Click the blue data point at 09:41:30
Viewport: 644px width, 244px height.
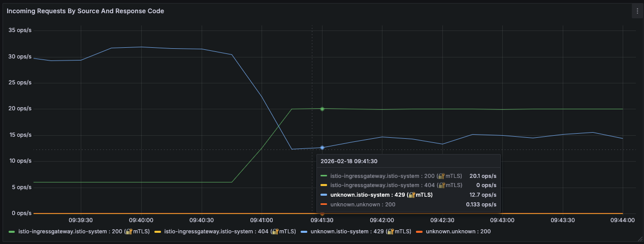322,147
